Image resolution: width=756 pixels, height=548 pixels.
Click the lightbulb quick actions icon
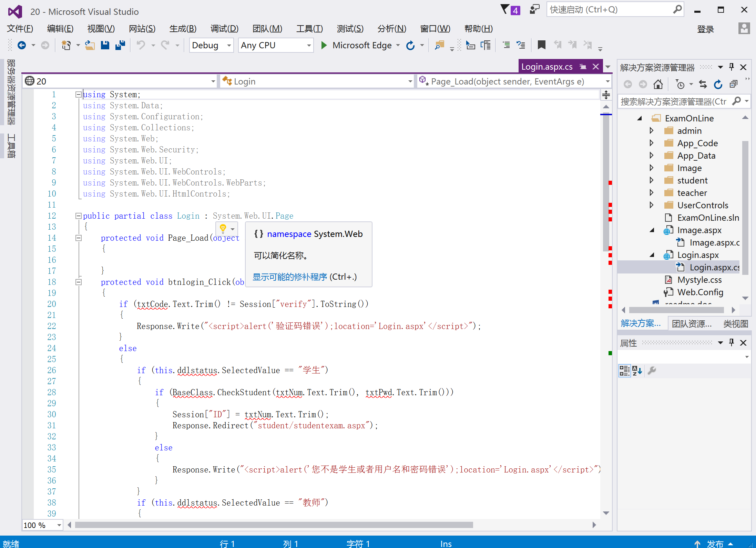click(x=223, y=228)
